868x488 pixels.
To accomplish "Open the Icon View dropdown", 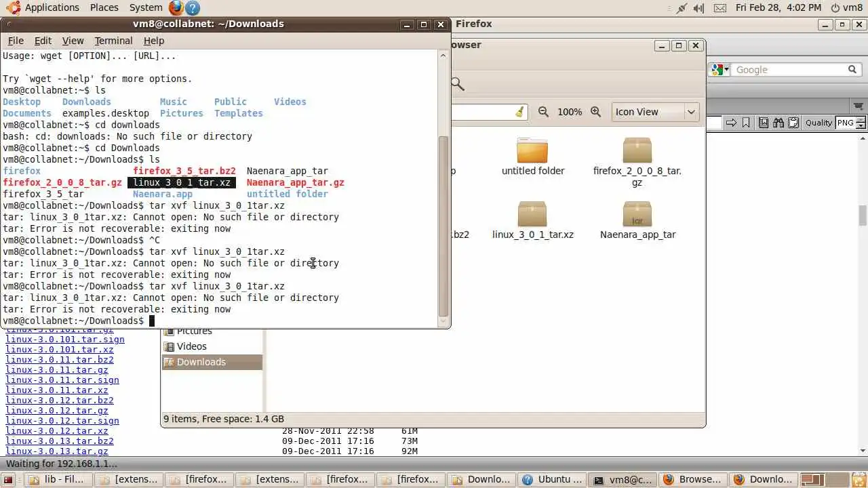I will point(655,112).
